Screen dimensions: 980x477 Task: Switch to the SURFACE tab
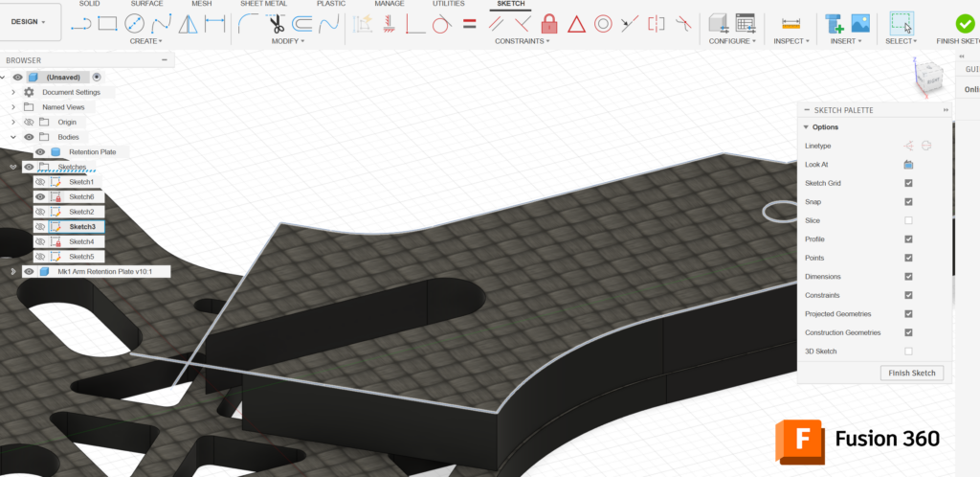pyautogui.click(x=146, y=4)
